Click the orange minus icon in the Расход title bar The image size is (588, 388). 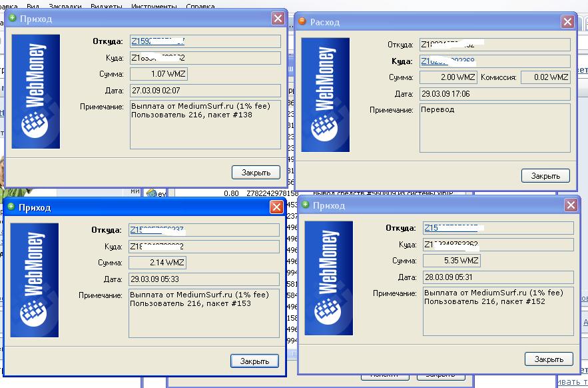(x=302, y=21)
